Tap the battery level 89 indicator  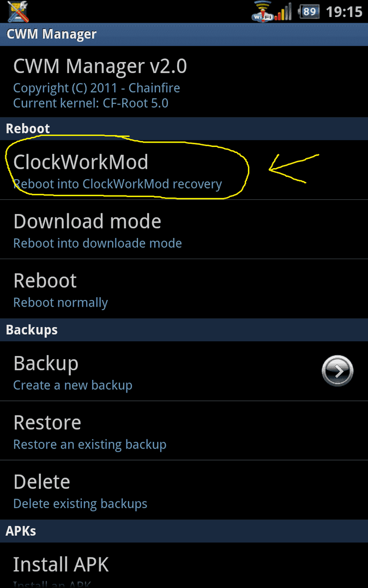click(309, 11)
